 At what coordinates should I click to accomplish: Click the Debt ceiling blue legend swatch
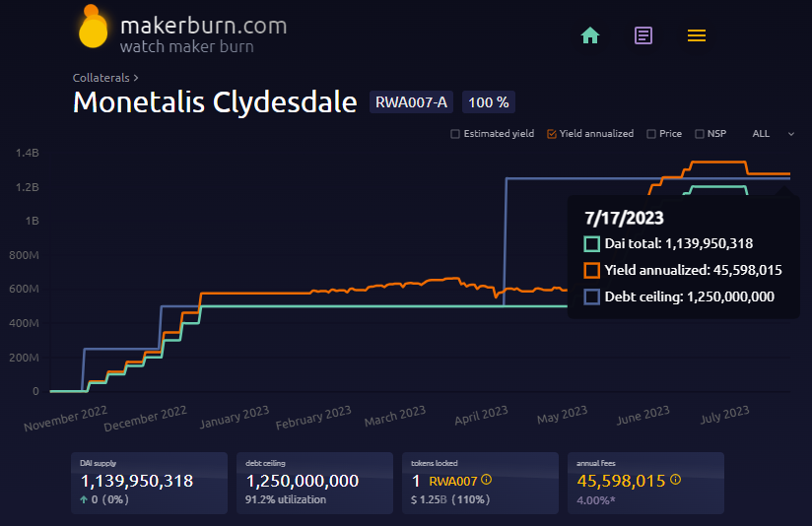click(x=592, y=297)
